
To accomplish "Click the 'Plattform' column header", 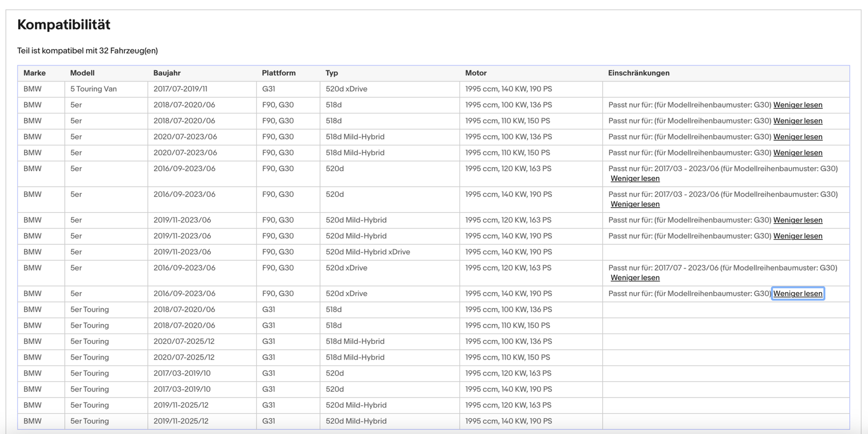I will point(278,73).
